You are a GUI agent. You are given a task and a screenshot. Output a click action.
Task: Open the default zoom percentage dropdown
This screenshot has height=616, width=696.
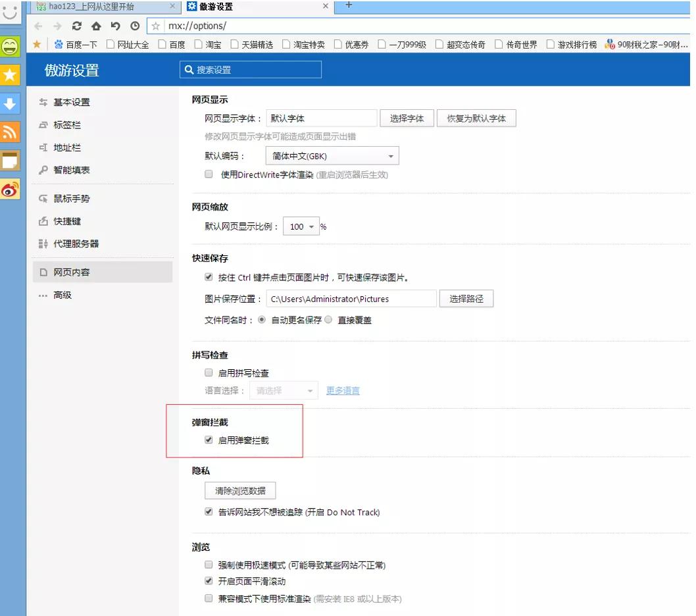[301, 226]
